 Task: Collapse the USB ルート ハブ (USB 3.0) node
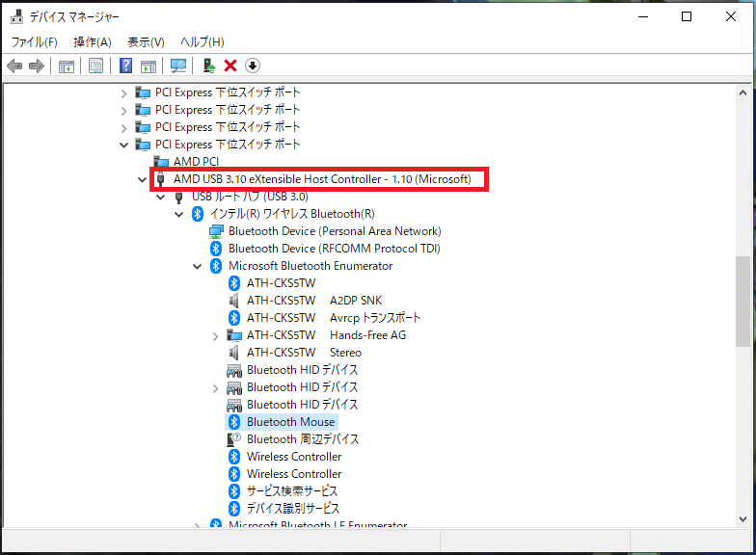pos(160,197)
